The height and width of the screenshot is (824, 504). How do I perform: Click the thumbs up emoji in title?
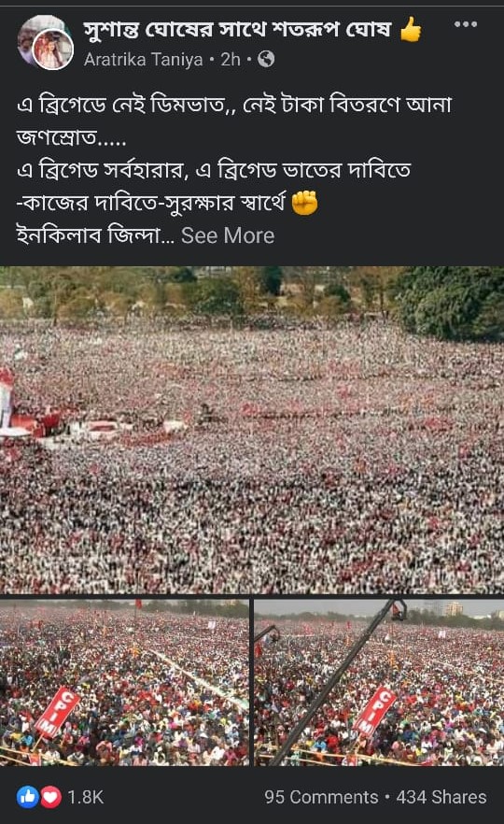[x=411, y=29]
